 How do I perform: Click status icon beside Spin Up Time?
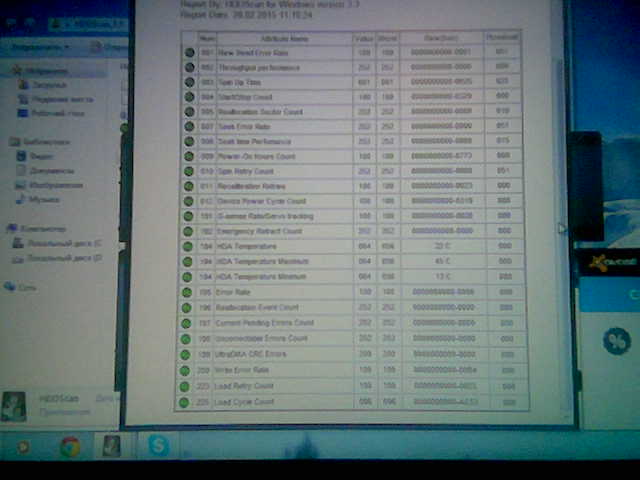(x=189, y=82)
